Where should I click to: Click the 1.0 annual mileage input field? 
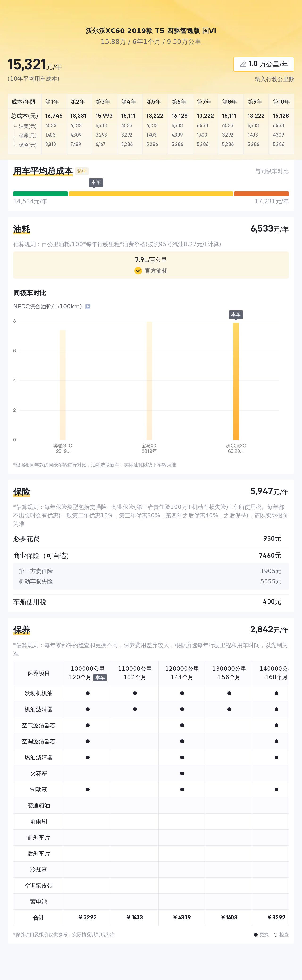click(x=264, y=64)
